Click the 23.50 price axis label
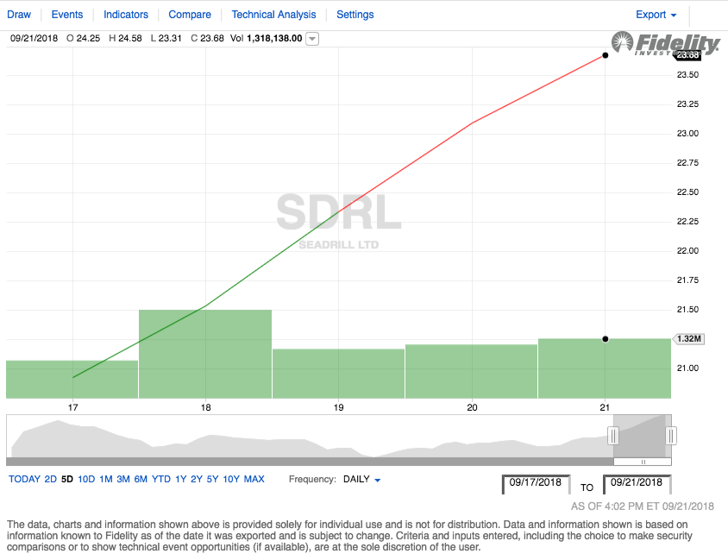This screenshot has height=560, width=728. coord(687,75)
